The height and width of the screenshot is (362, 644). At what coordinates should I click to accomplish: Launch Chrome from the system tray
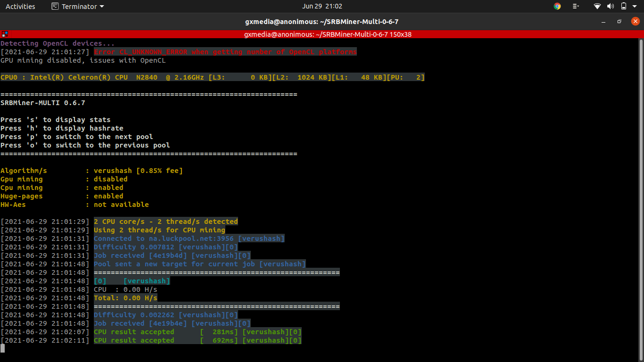tap(557, 6)
